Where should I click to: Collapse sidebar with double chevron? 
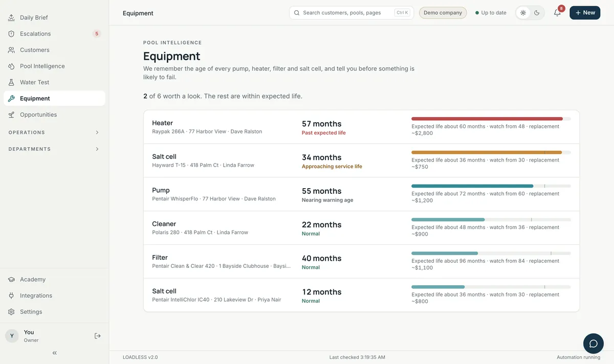point(55,353)
